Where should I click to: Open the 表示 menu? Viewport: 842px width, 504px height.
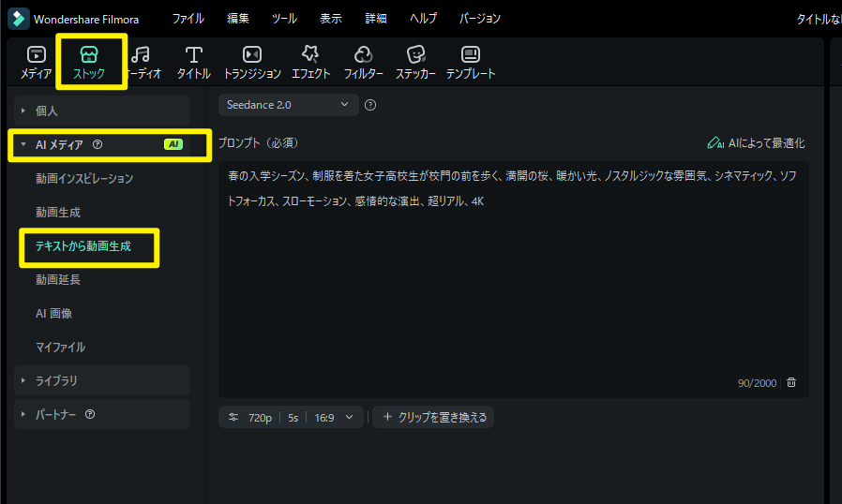331,19
